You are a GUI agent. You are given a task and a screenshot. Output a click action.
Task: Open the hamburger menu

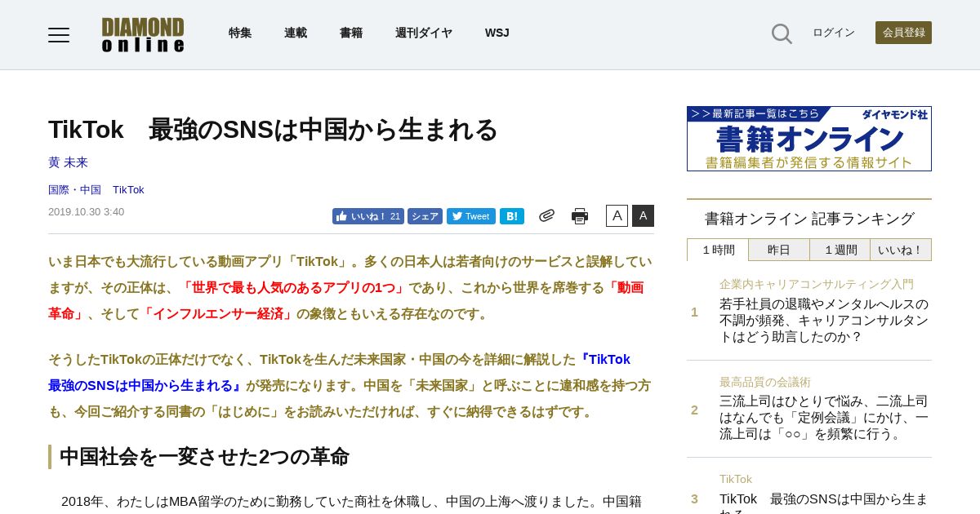point(59,34)
